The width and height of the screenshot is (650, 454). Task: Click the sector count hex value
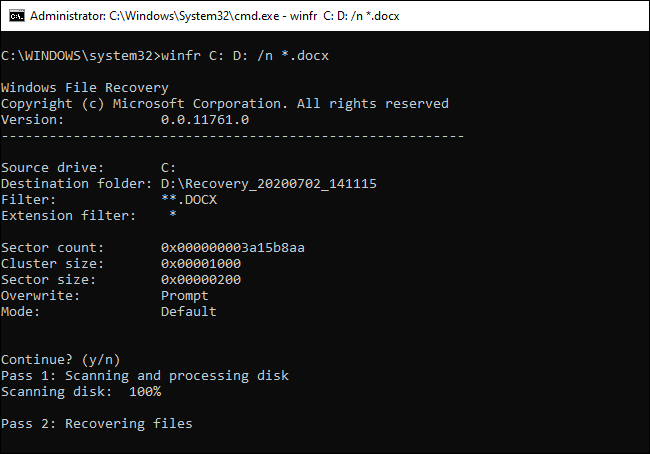[x=232, y=247]
